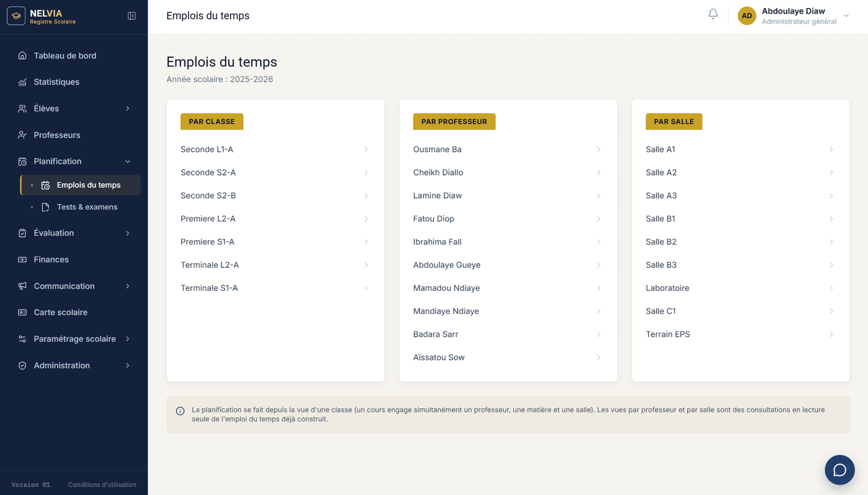Click the Planification calendar icon
This screenshot has height=495, width=868.
[22, 161]
